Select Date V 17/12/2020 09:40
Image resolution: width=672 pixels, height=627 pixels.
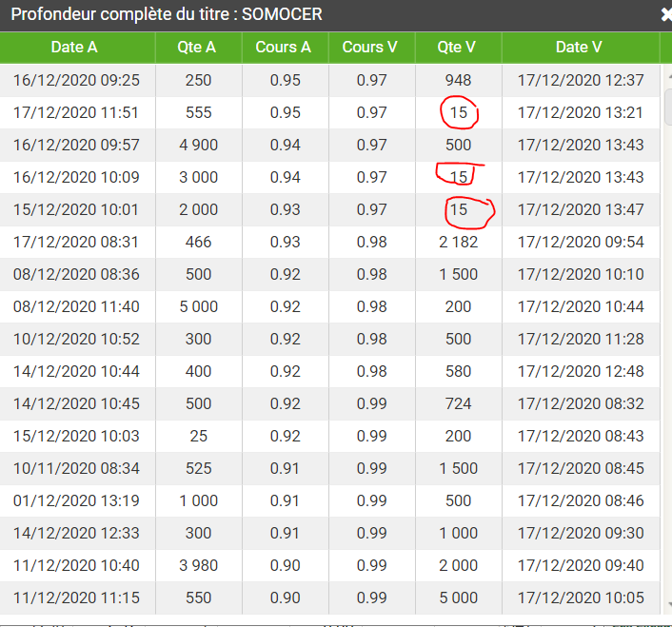(x=581, y=565)
